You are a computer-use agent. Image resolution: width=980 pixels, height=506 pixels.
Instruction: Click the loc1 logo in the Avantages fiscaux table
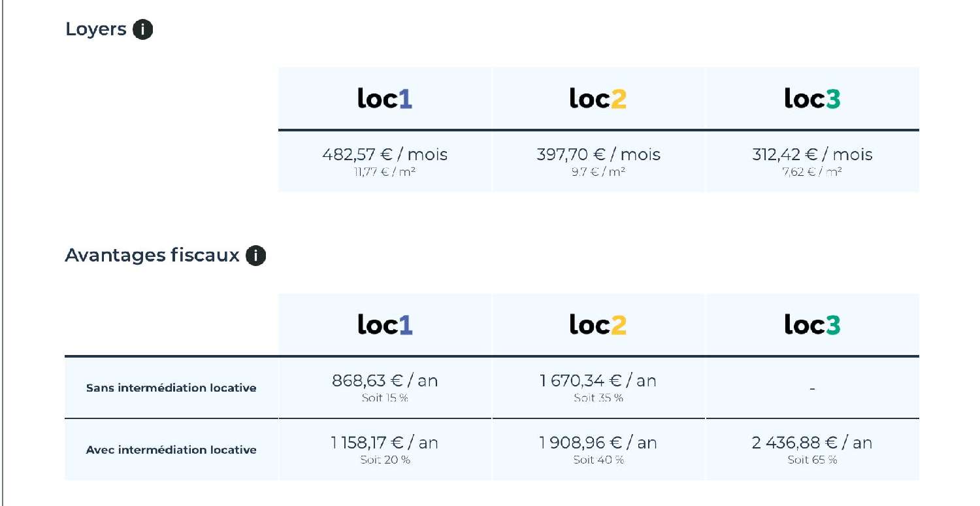tap(385, 325)
